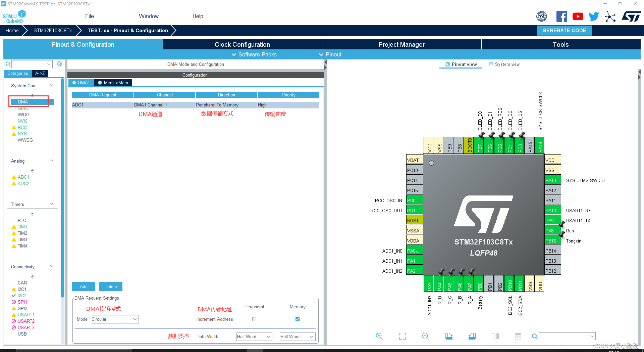Click the STM32CubeMX logo
Screen dimensions: 644x352
click(14, 17)
